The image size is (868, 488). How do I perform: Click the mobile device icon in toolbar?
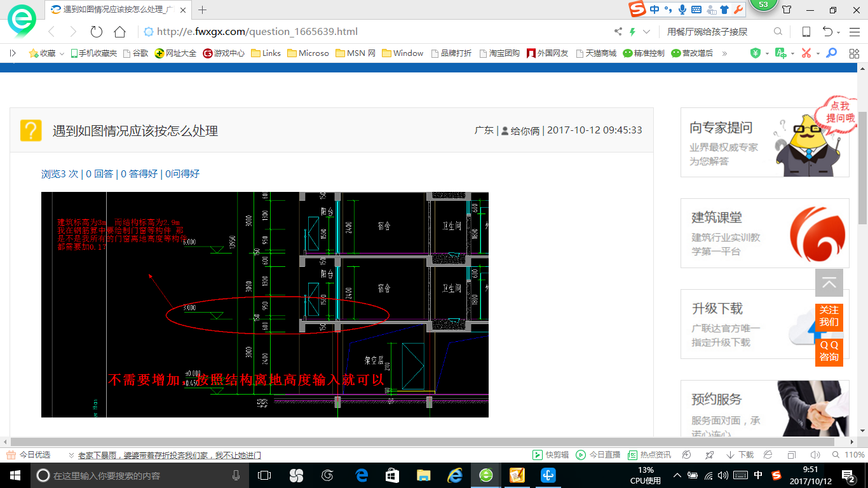point(806,32)
